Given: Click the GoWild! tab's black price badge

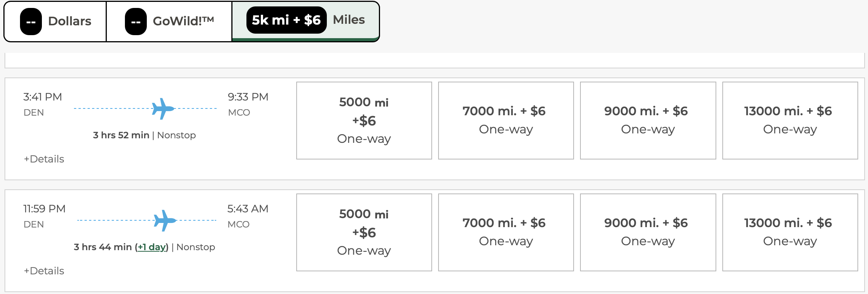Looking at the screenshot, I should point(136,22).
